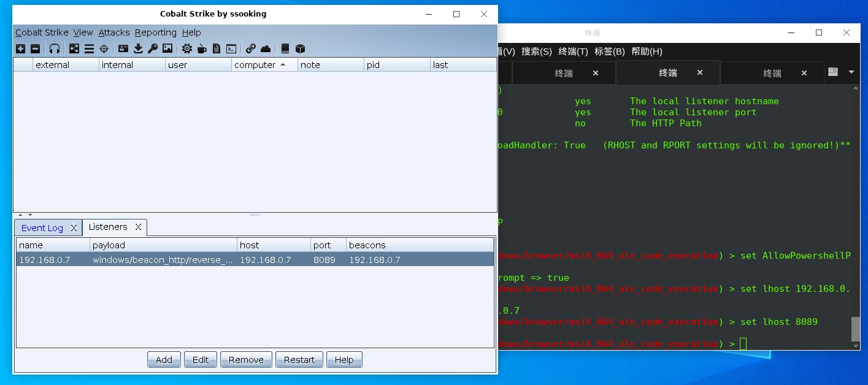Click the document icon for Office macro
The image size is (868, 385).
point(217,48)
